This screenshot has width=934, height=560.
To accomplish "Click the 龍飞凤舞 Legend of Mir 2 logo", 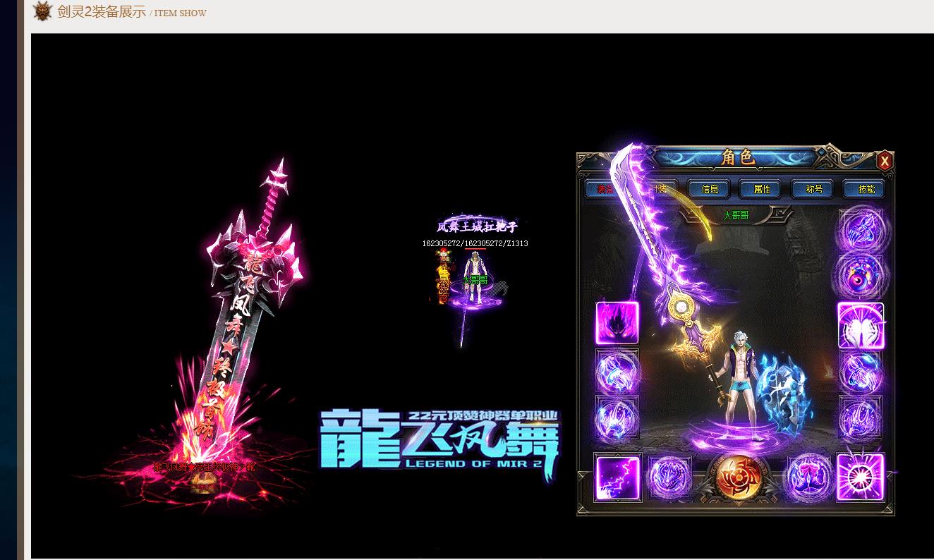I will [x=439, y=441].
